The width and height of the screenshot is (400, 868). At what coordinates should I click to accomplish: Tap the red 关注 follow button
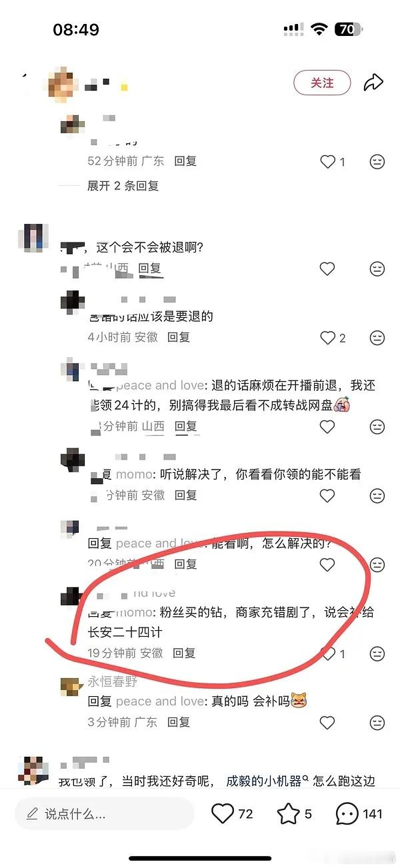[322, 83]
